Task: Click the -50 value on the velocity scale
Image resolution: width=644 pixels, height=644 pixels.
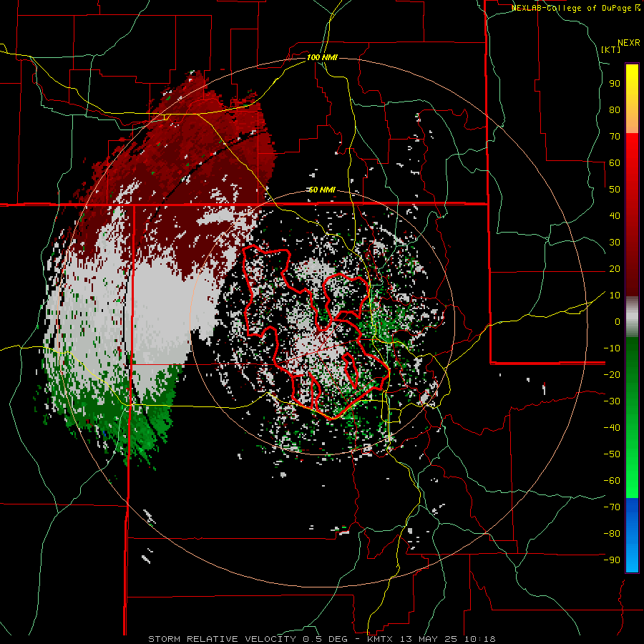Action: point(612,454)
